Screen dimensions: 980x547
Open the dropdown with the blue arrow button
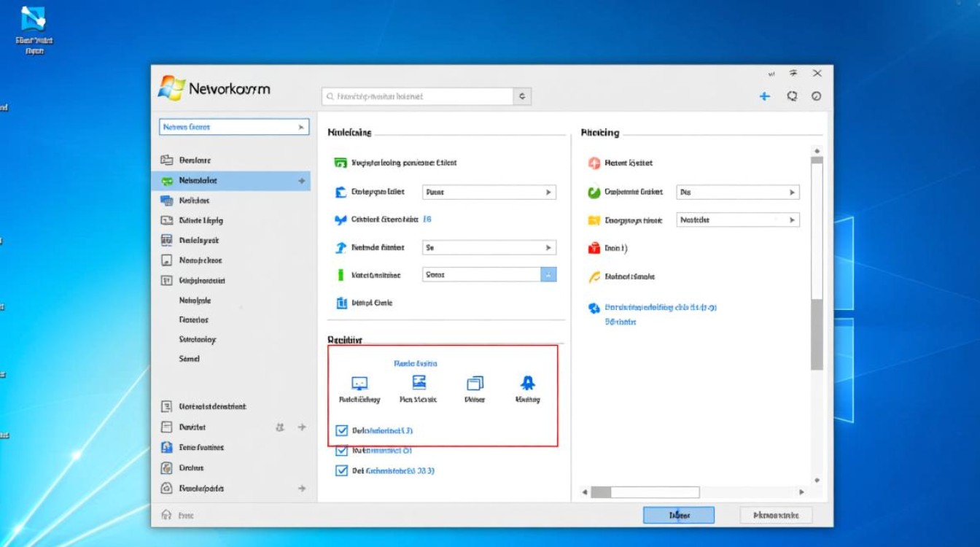click(x=548, y=275)
